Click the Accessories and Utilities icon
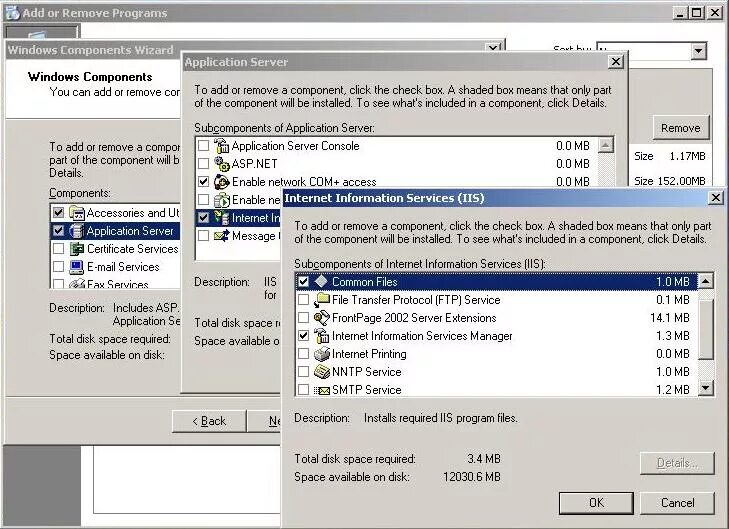The height and width of the screenshot is (529, 729). click(76, 213)
